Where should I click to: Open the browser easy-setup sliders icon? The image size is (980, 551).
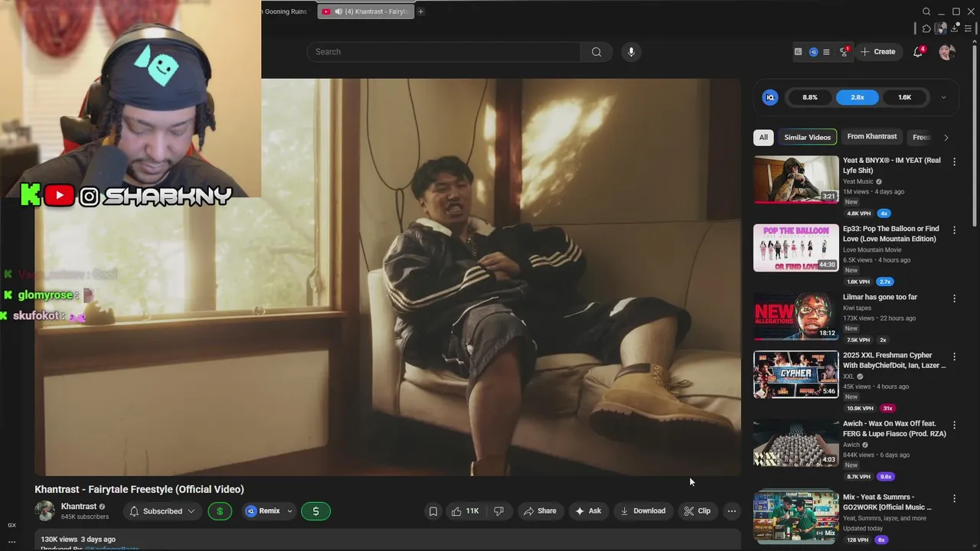968,28
